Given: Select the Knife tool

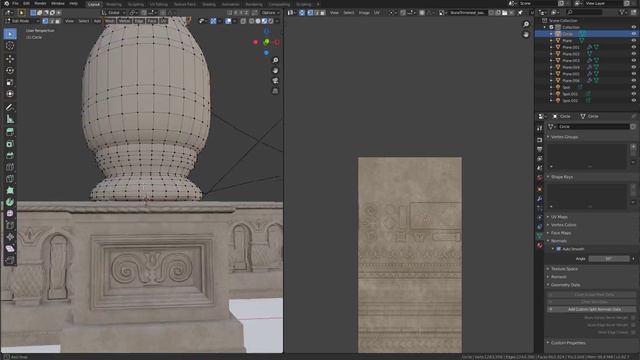Looking at the screenshot, I should coord(10,179).
